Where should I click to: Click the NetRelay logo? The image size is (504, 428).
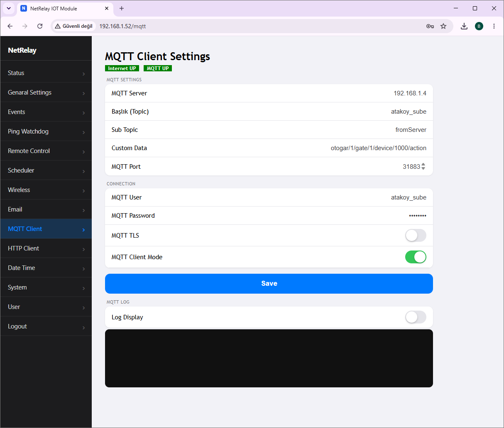(22, 50)
